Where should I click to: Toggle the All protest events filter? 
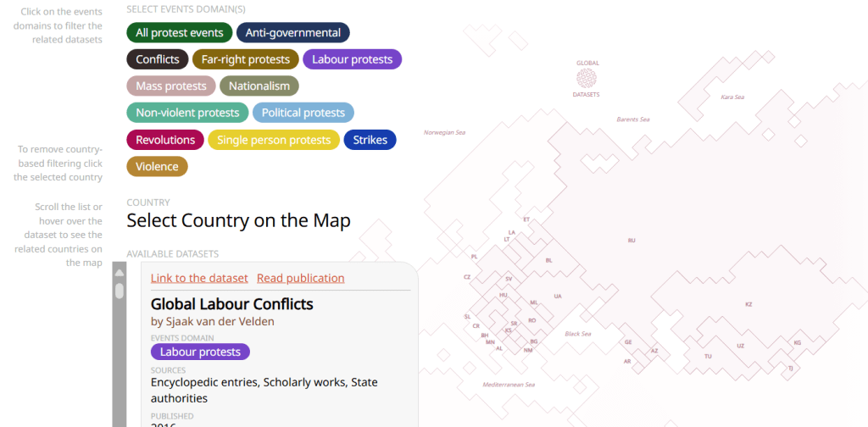[x=179, y=33]
